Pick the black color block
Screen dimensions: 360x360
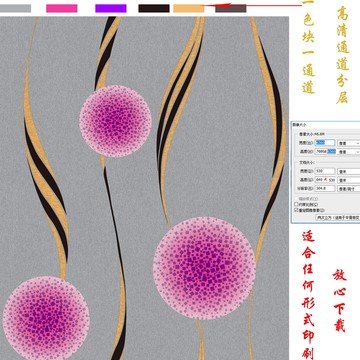point(154,8)
